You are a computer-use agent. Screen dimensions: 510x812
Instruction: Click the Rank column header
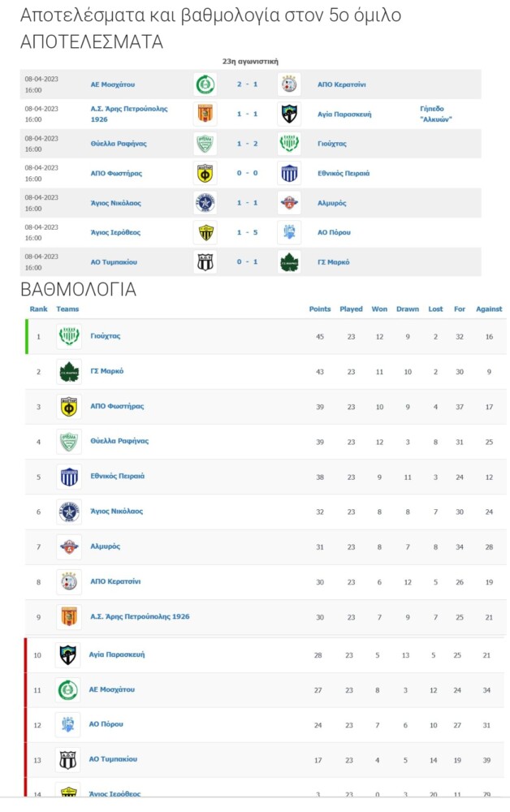click(38, 309)
